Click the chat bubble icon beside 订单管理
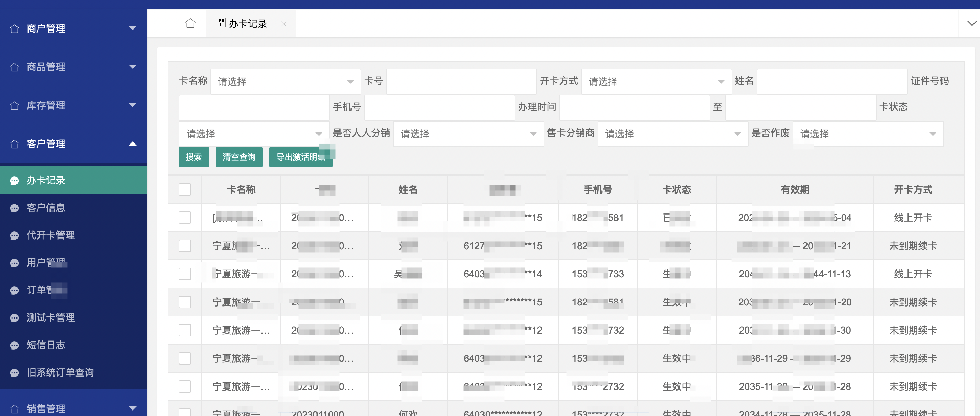Screen dimensions: 980x416 [x=14, y=290]
